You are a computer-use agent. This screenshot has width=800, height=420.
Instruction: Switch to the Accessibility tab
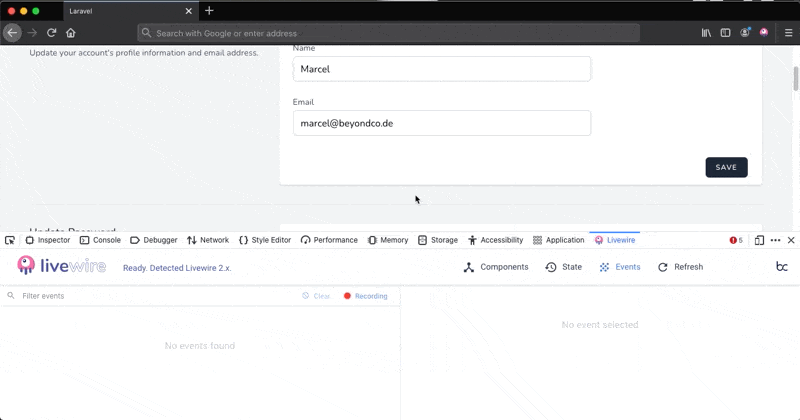495,240
